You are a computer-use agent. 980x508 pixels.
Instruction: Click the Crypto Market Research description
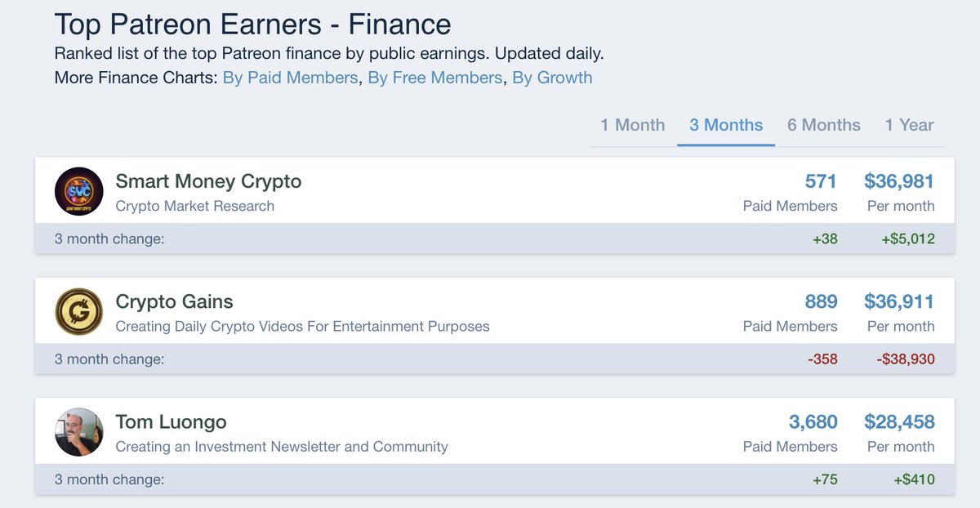coord(195,206)
